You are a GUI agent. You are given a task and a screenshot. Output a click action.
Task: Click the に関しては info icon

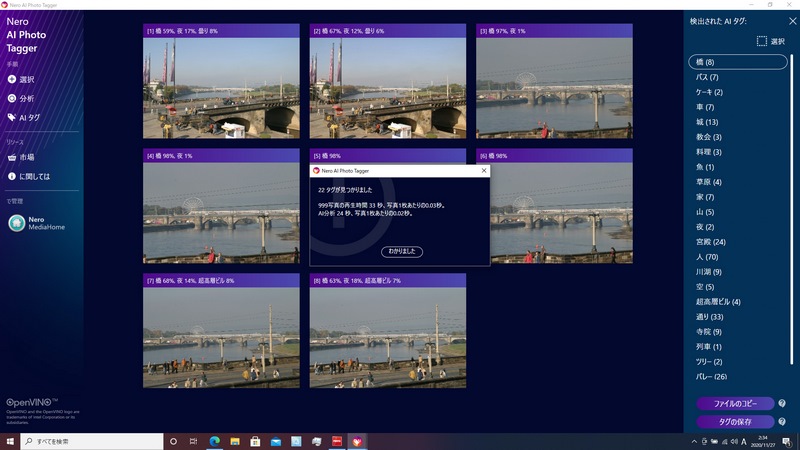12,176
